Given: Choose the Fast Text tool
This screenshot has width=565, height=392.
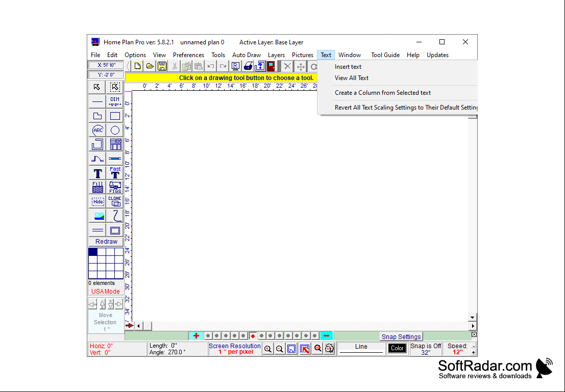Looking at the screenshot, I should pyautogui.click(x=115, y=173).
